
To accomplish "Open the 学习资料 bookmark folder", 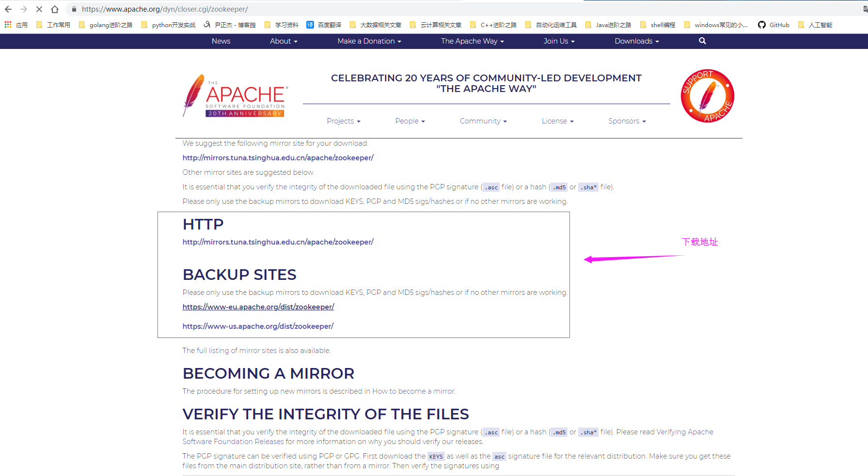I will click(x=282, y=25).
